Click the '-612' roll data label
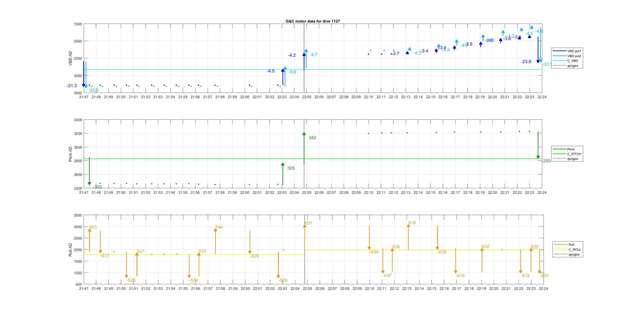 525,275
